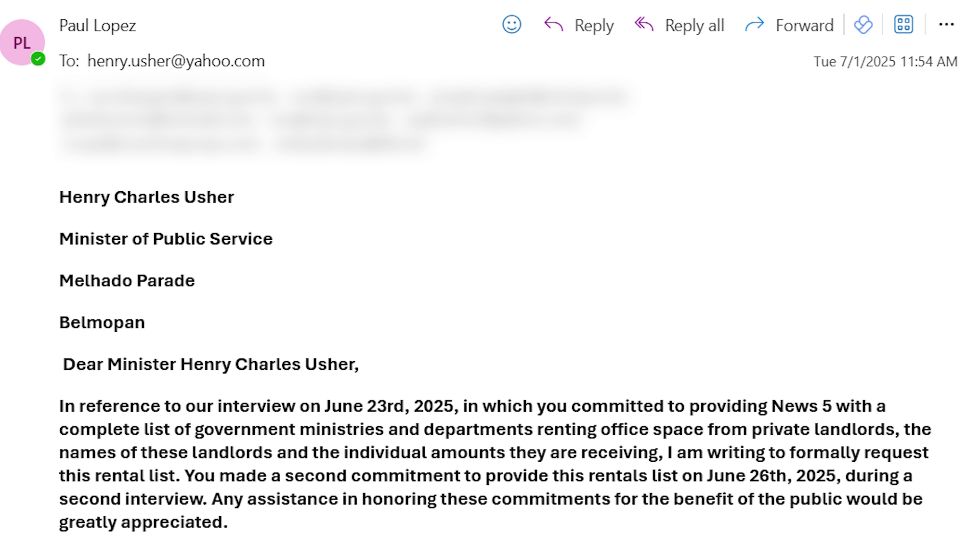
Task: Click the green presence status badge
Action: tap(38, 59)
